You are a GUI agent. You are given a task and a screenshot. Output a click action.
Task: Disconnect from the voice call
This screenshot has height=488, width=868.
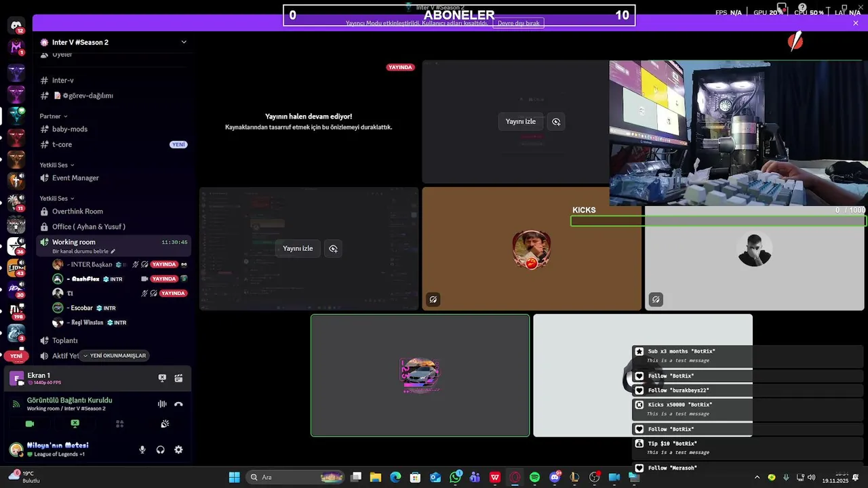(178, 404)
